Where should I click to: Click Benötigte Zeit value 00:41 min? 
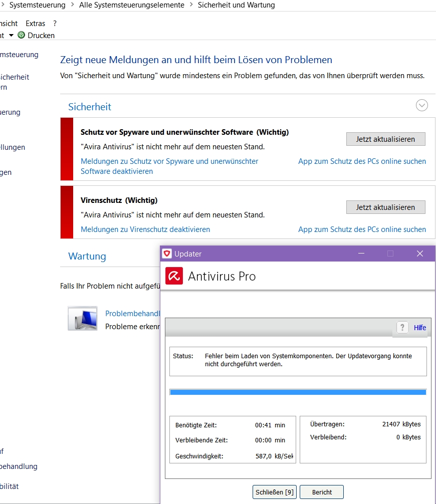[270, 425]
